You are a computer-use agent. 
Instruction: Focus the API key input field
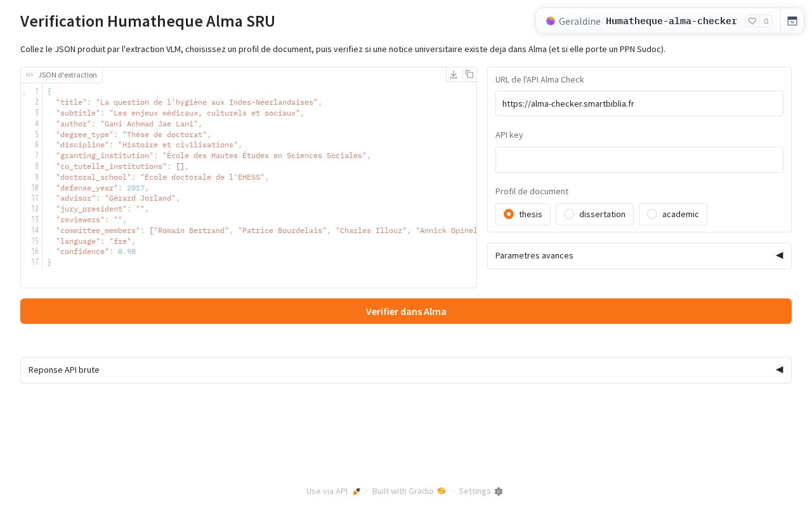tap(639, 159)
